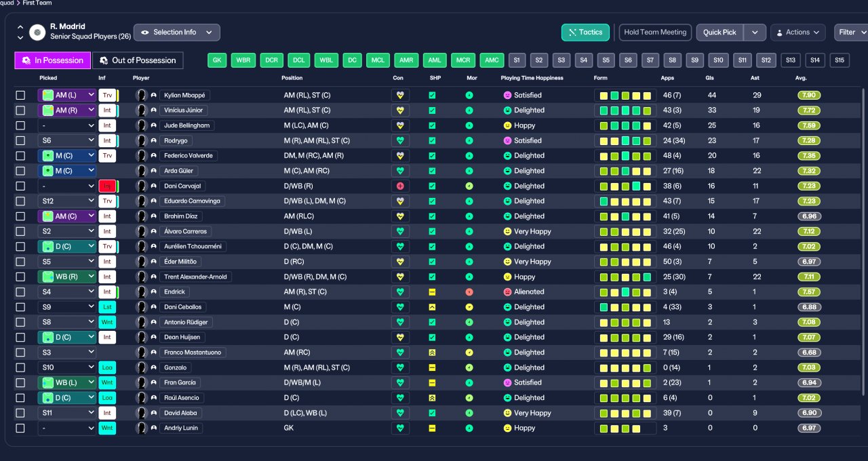Expand the Quick Pick arrow menu

coord(755,33)
